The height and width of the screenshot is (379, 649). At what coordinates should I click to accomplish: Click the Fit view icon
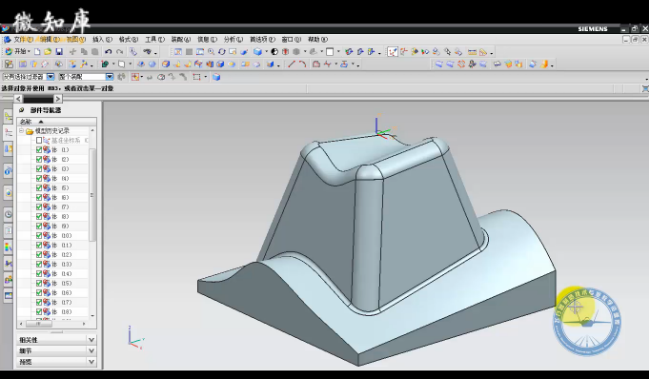click(x=178, y=52)
